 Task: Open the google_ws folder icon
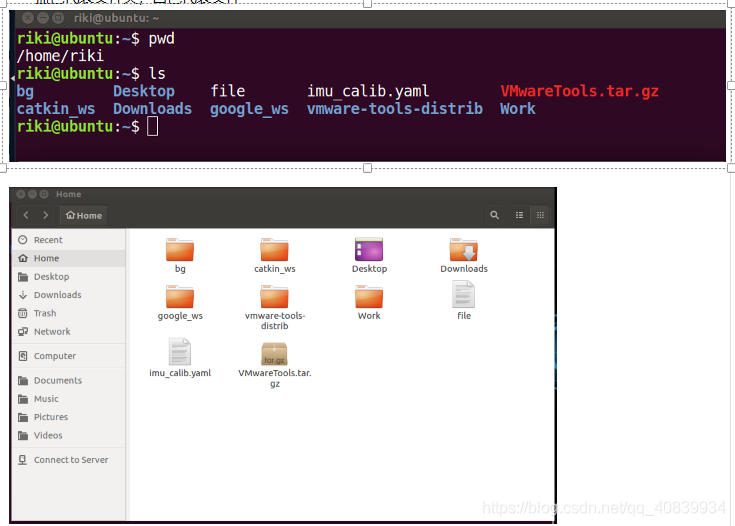[x=180, y=297]
